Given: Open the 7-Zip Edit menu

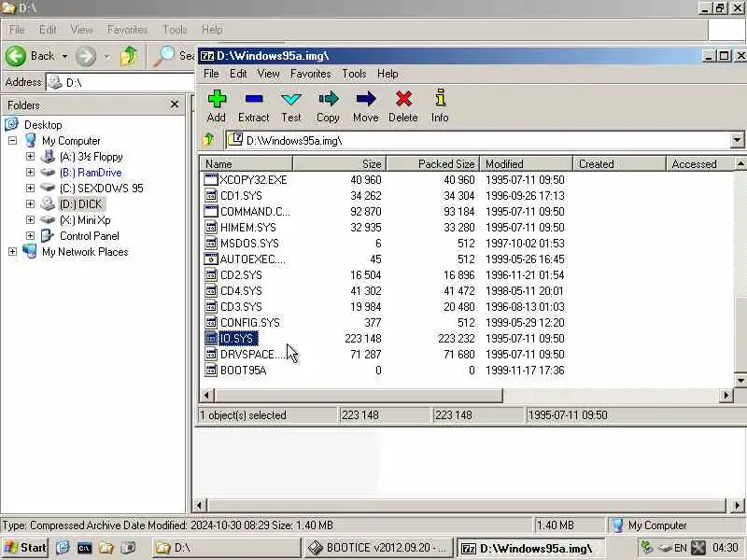Looking at the screenshot, I should (238, 74).
